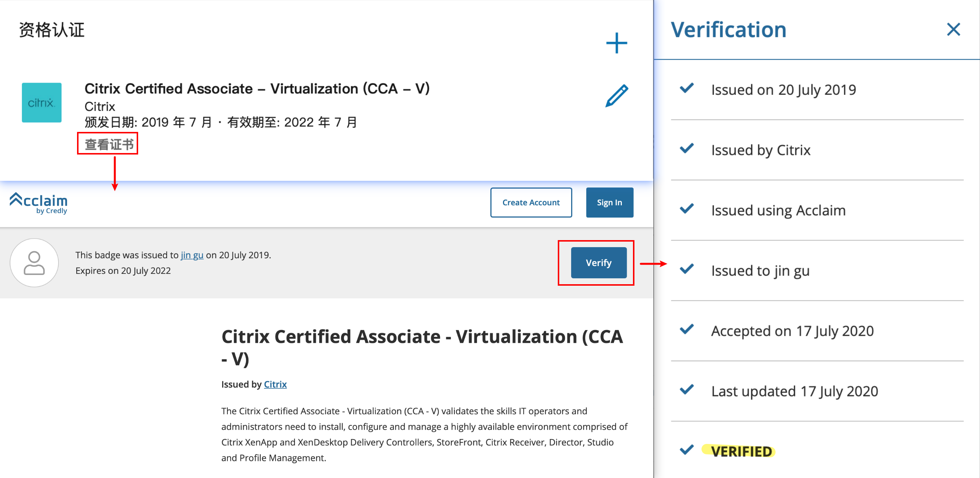Click the Verify button
The height and width of the screenshot is (478, 980).
(598, 263)
